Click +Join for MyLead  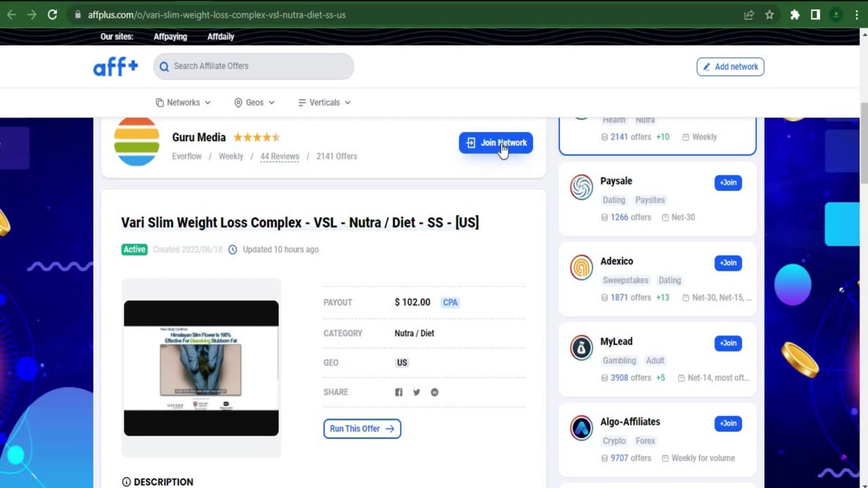pyautogui.click(x=728, y=343)
